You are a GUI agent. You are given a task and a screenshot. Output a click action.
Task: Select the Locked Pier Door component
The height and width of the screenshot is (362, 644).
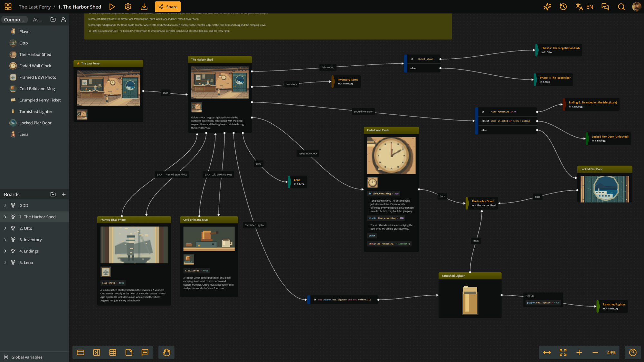click(x=34, y=123)
